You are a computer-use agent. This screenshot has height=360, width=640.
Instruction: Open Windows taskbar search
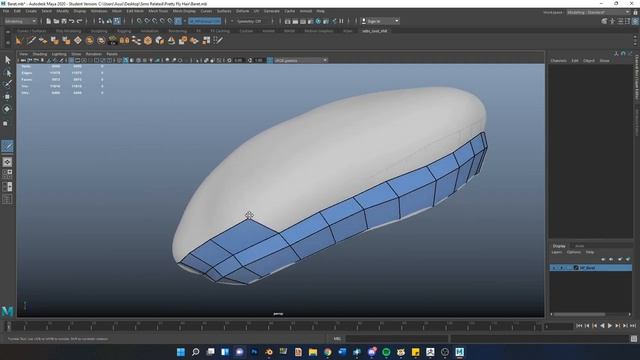click(196, 352)
